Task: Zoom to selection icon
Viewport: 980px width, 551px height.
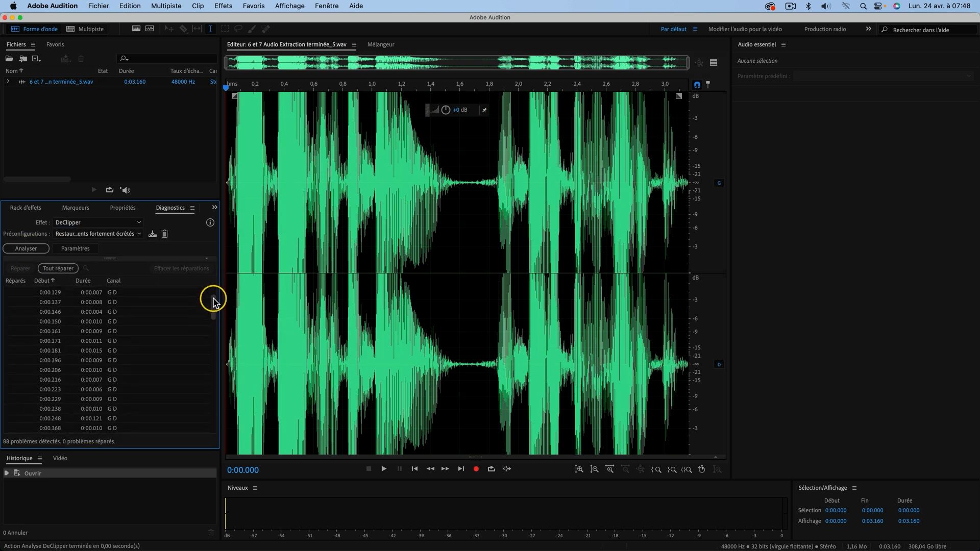Action: pos(687,469)
